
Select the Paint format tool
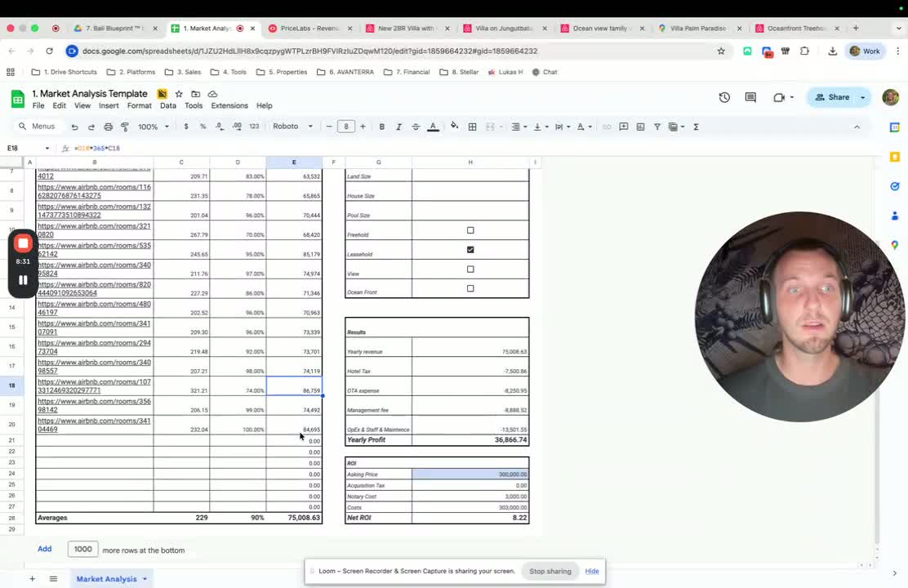click(x=125, y=127)
